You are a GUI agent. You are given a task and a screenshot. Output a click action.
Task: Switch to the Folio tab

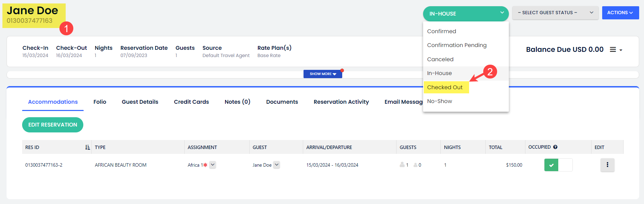100,102
